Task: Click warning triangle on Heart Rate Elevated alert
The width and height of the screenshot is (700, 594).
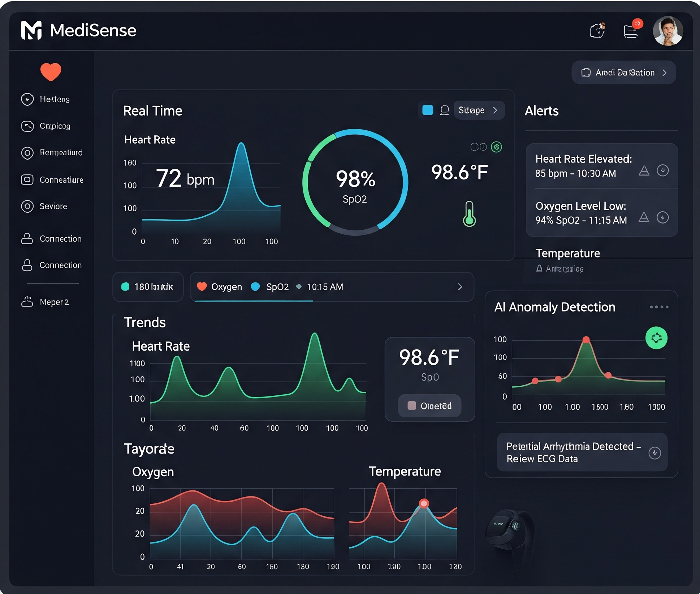Action: click(x=644, y=170)
